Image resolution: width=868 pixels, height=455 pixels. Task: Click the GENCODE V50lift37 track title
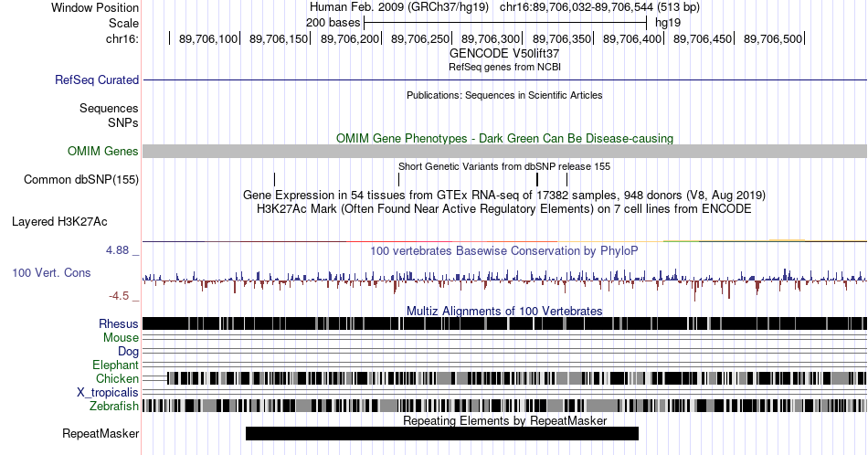pos(504,54)
